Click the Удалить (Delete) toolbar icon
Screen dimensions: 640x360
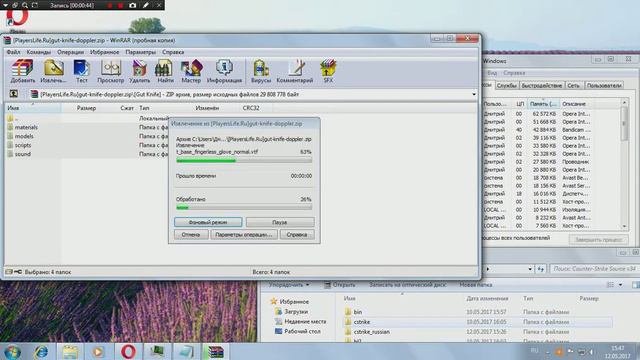139,71
